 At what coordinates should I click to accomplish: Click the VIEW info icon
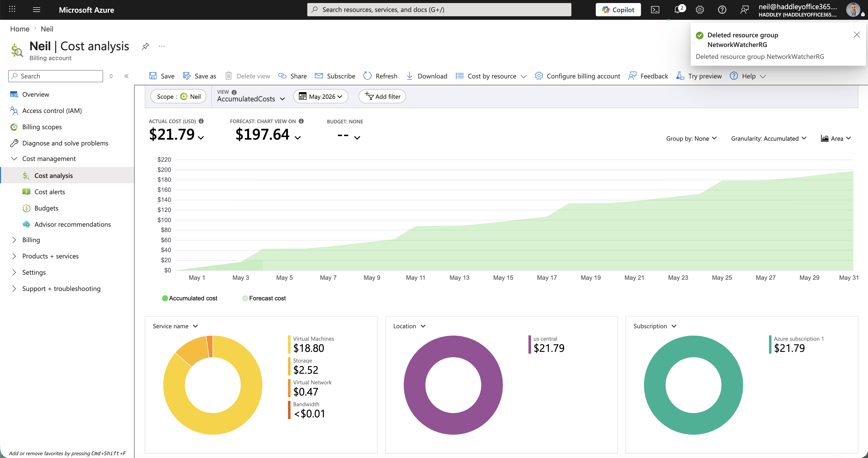234,92
